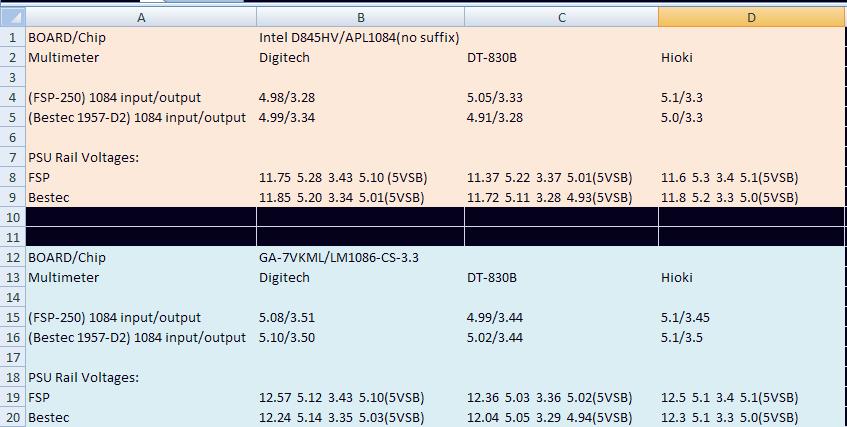Image resolution: width=847 pixels, height=427 pixels.
Task: Click 'DT-830B' cell in row 2
Action: tap(561, 57)
